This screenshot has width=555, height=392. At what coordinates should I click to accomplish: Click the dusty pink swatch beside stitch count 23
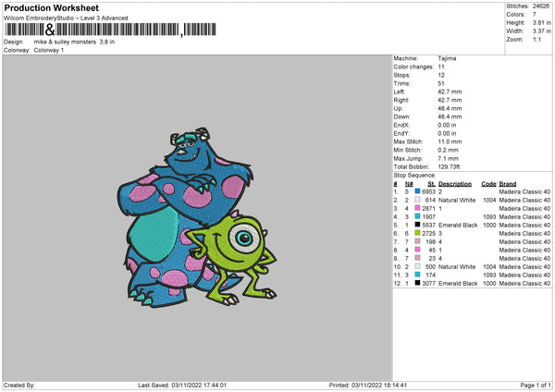pos(417,258)
